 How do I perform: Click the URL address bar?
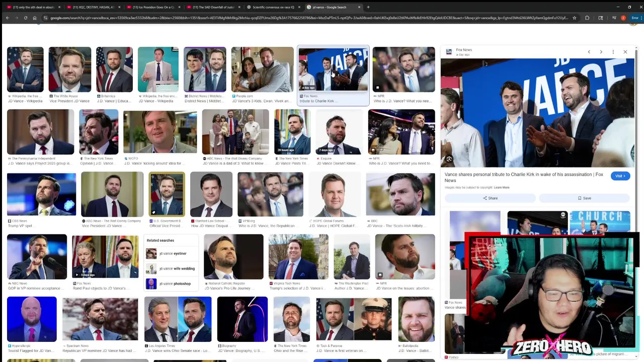pos(309,18)
